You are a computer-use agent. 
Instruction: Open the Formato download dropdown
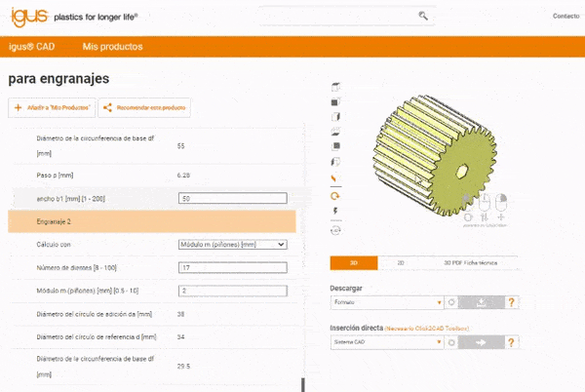pyautogui.click(x=388, y=302)
